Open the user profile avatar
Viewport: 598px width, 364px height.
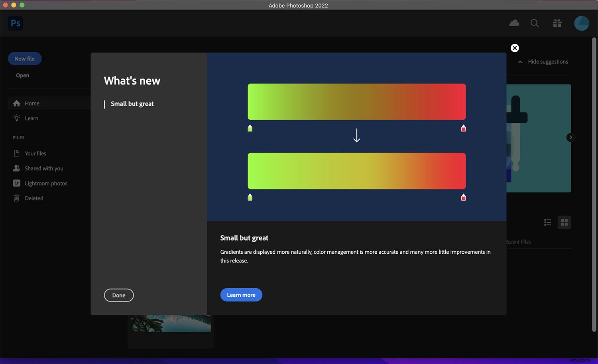(581, 23)
